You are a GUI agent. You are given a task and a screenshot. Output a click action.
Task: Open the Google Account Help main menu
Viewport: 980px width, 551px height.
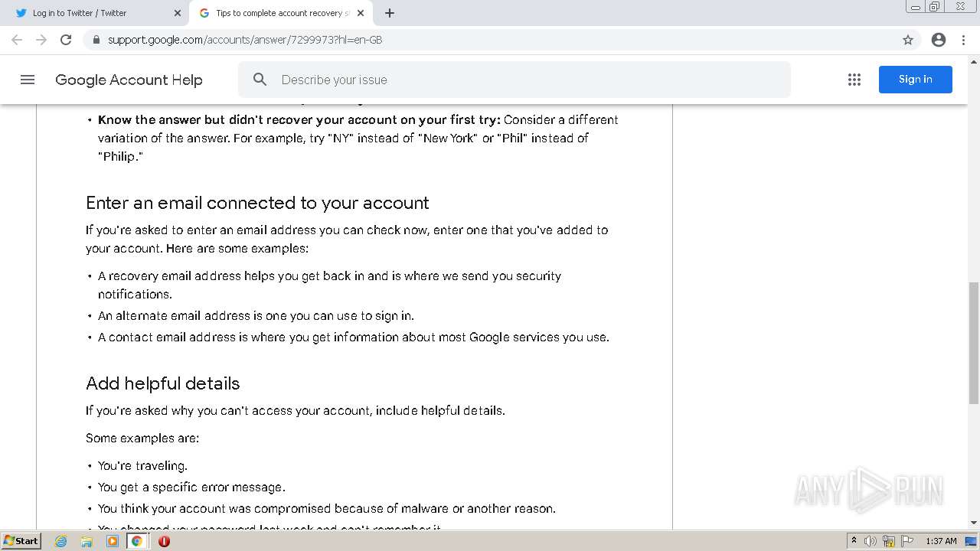click(28, 80)
